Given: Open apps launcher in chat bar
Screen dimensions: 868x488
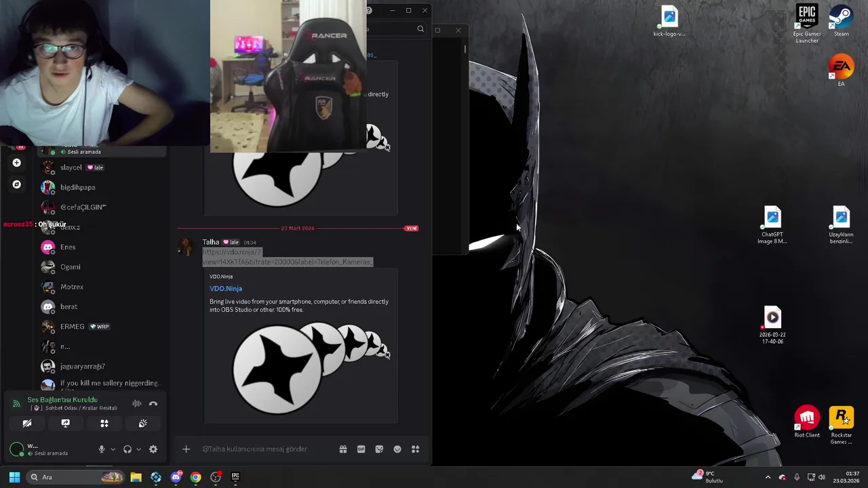Looking at the screenshot, I should tap(416, 449).
